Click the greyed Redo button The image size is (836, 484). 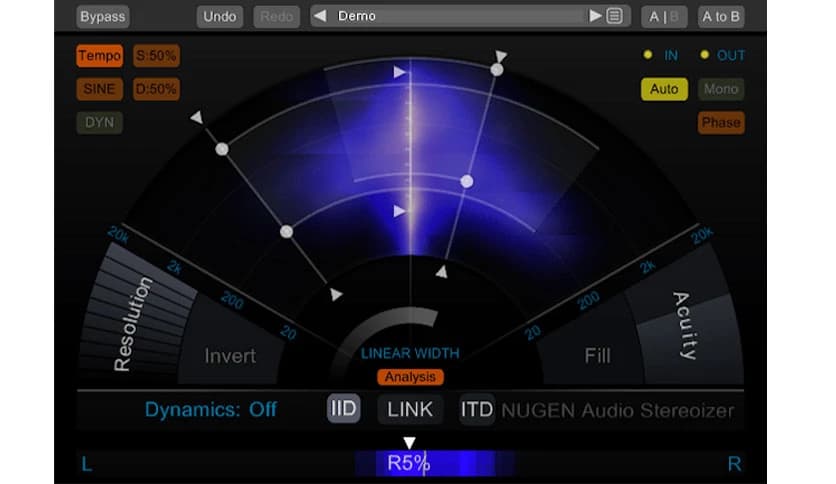click(276, 17)
